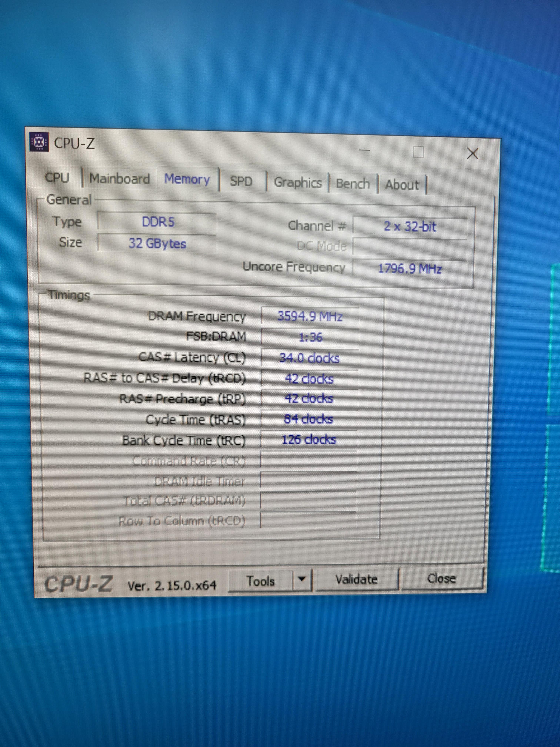Click the empty DC Mode field

tap(409, 247)
